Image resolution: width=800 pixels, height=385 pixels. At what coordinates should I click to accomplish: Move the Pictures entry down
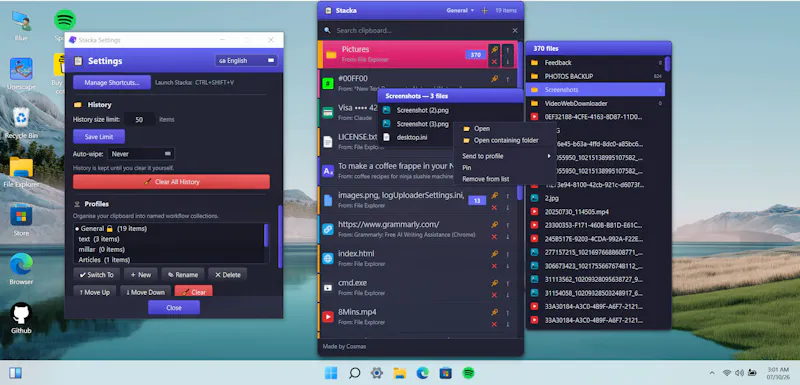[507, 62]
